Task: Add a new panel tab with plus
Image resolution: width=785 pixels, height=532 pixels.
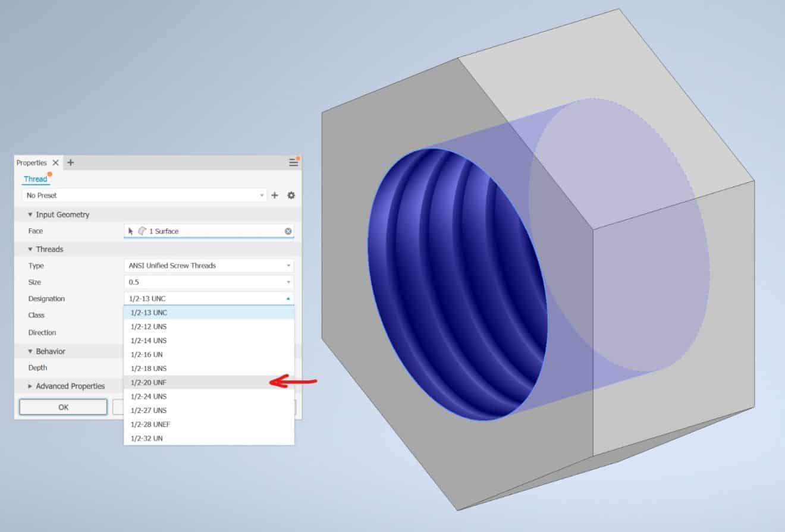Action: pos(70,162)
